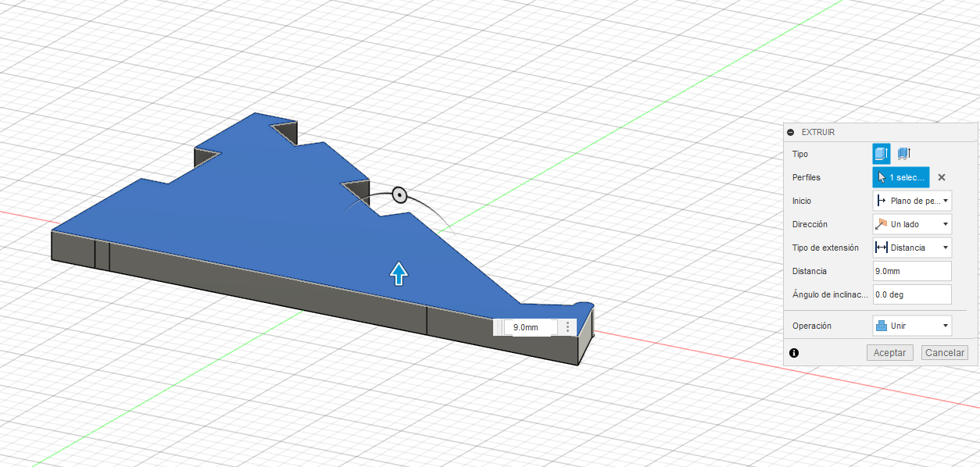
Task: Select the solid extrude Tipo icon
Action: pyautogui.click(x=881, y=153)
